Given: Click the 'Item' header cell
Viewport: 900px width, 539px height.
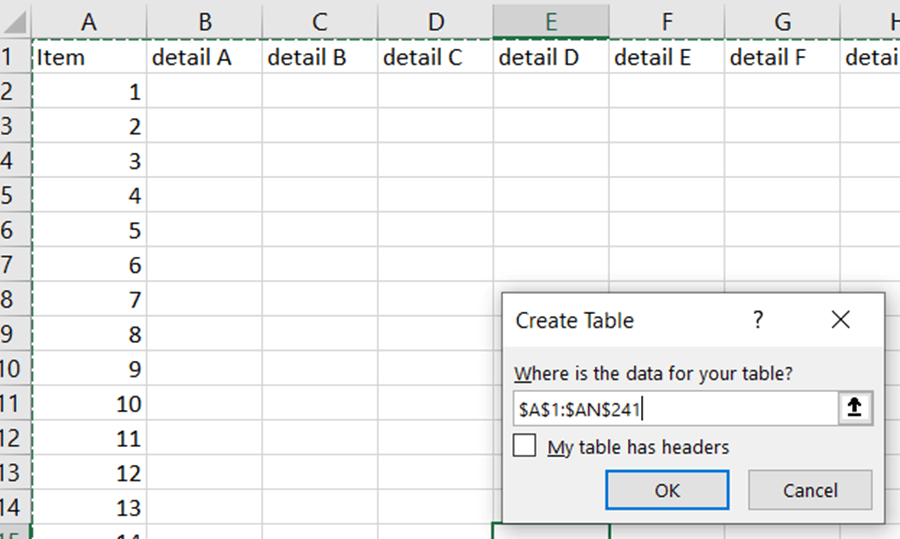Looking at the screenshot, I should [90, 56].
